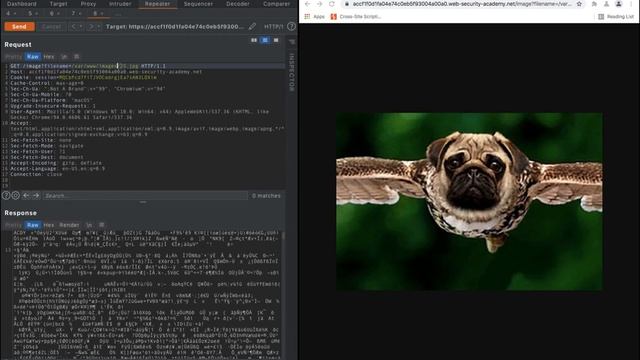
Task: Click the flying pug image
Action: coord(469,202)
